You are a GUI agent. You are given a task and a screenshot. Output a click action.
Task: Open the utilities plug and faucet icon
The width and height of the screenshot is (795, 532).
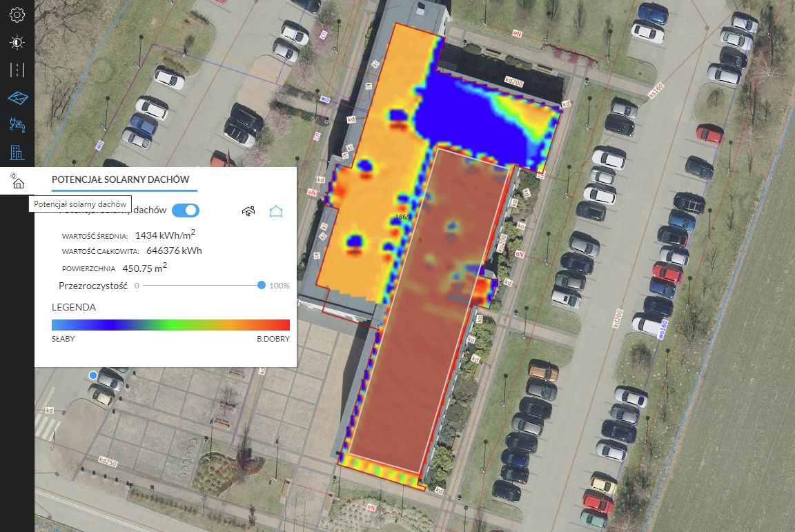(x=17, y=125)
